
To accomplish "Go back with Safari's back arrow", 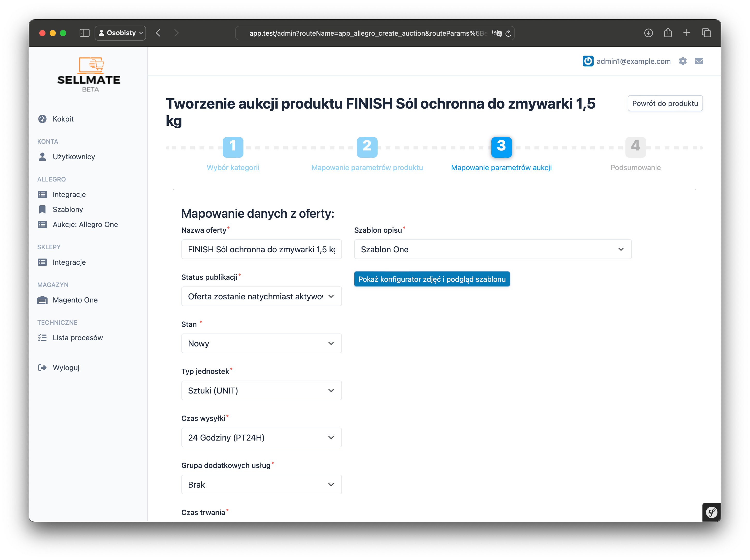I will 158,33.
